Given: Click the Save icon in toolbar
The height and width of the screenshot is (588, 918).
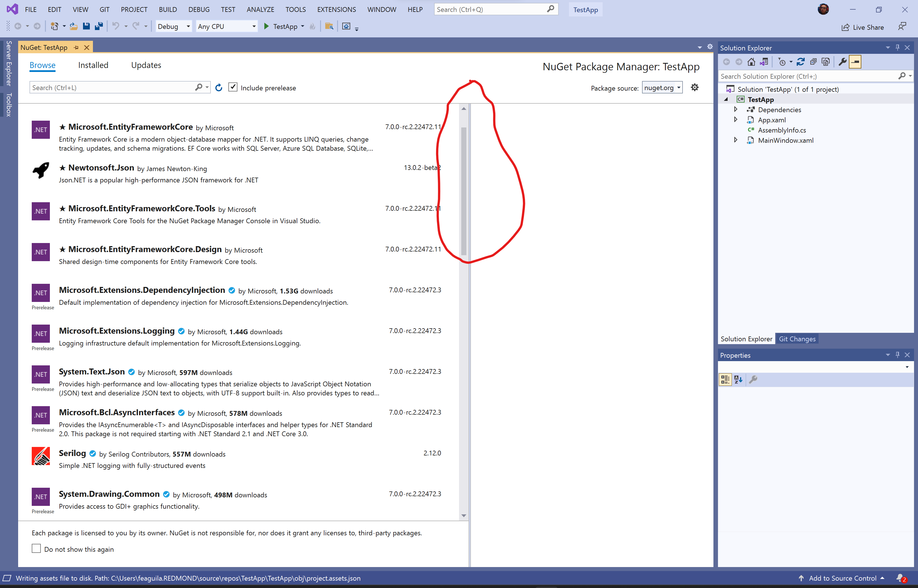Looking at the screenshot, I should tap(86, 26).
